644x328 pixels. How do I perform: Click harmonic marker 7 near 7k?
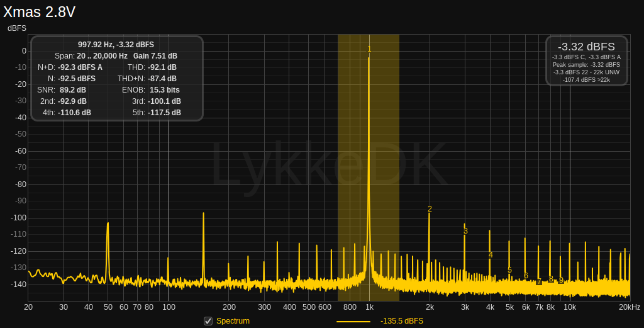[539, 281]
